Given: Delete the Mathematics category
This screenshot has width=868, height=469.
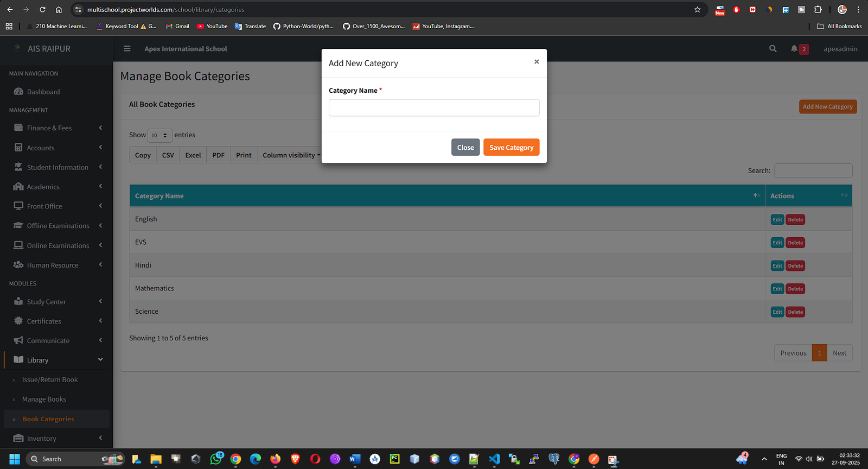Looking at the screenshot, I should pyautogui.click(x=795, y=289).
